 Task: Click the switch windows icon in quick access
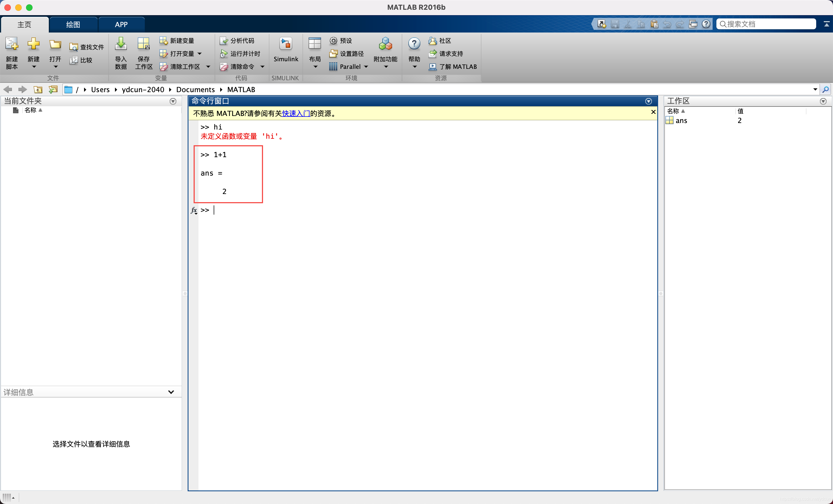[x=693, y=24]
